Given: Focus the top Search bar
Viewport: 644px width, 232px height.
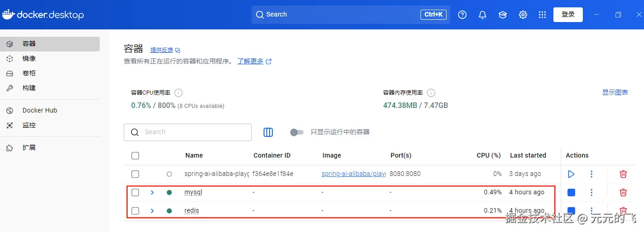Looking at the screenshot, I should pos(351,15).
